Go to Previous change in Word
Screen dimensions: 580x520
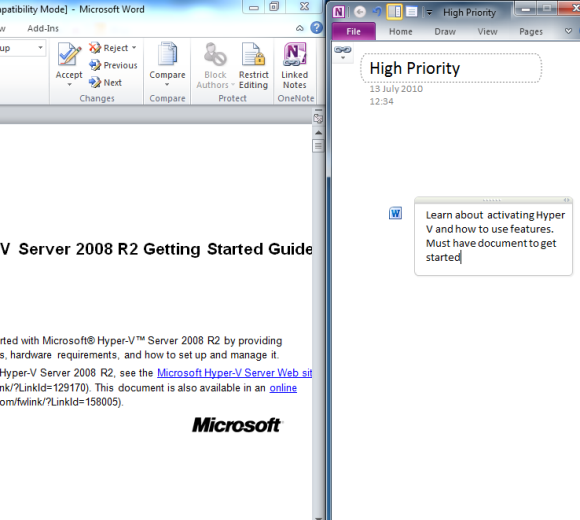tap(113, 65)
